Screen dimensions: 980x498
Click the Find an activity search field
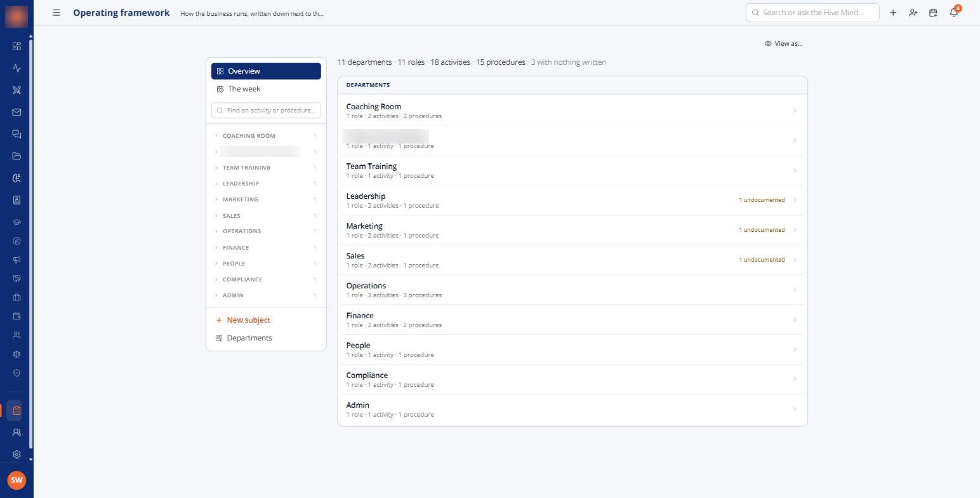(266, 111)
